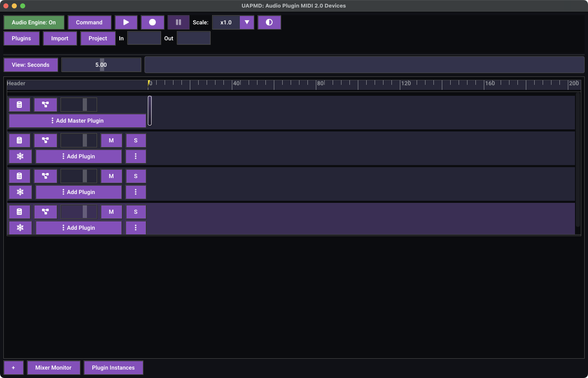Open the Plugins menu button
The image size is (588, 378).
pyautogui.click(x=21, y=38)
